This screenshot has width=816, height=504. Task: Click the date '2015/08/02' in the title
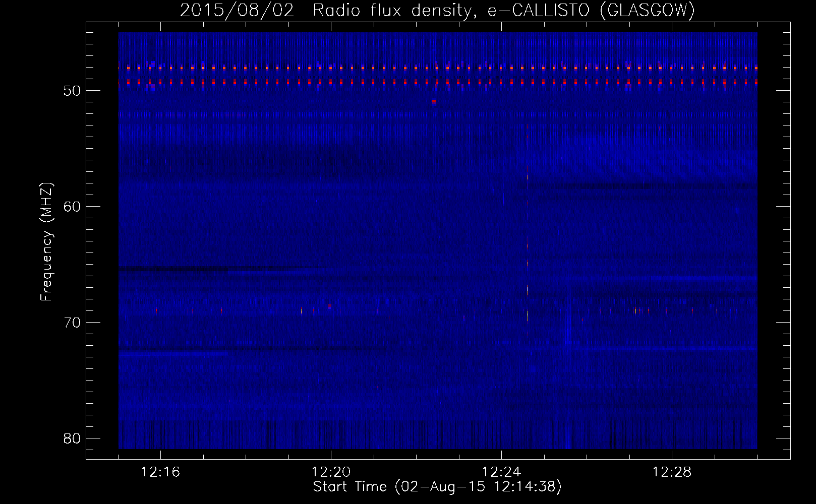pos(237,11)
